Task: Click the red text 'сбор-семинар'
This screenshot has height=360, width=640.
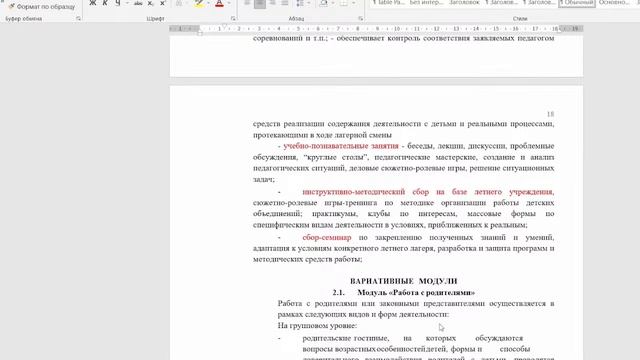Action: (x=327, y=237)
